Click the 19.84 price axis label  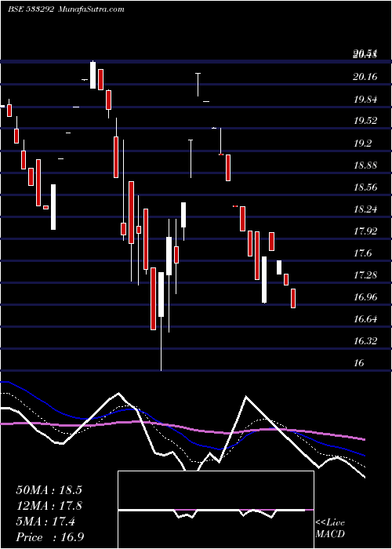coord(365,100)
